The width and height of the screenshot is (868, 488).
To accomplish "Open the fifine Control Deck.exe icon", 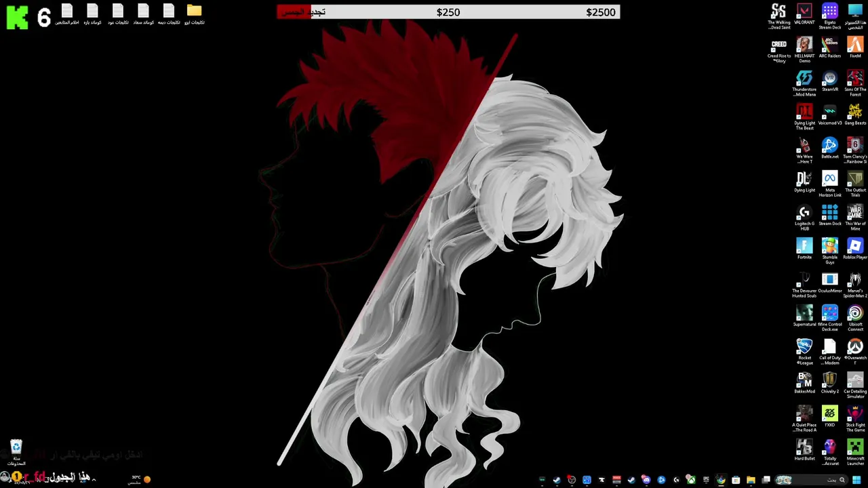I will [830, 318].
